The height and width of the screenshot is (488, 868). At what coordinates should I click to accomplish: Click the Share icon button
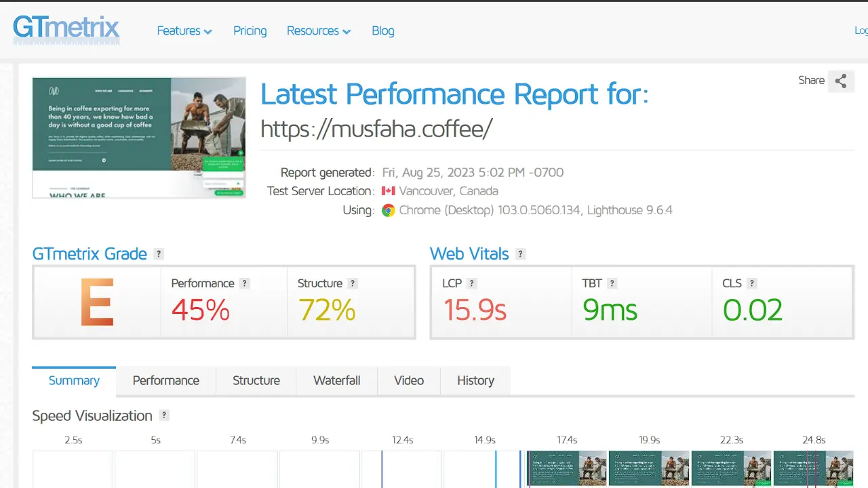tap(841, 81)
